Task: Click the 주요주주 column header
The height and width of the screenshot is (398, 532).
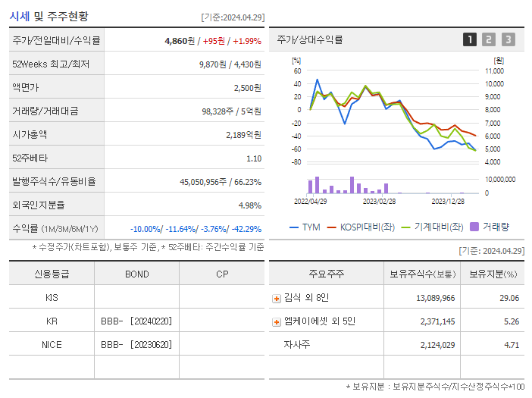Action: [x=327, y=274]
